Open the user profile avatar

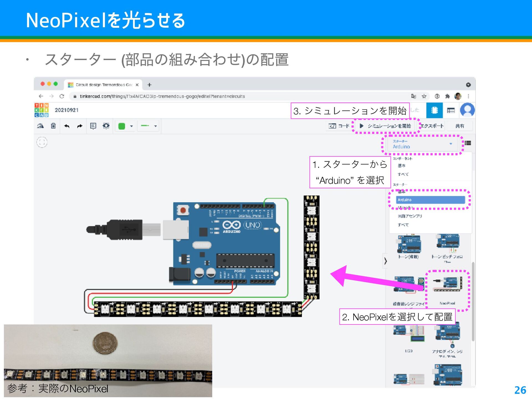point(467,110)
